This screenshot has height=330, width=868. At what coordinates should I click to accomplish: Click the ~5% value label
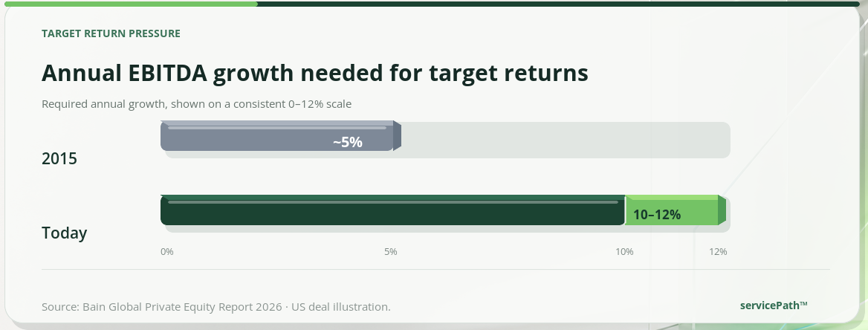348,142
